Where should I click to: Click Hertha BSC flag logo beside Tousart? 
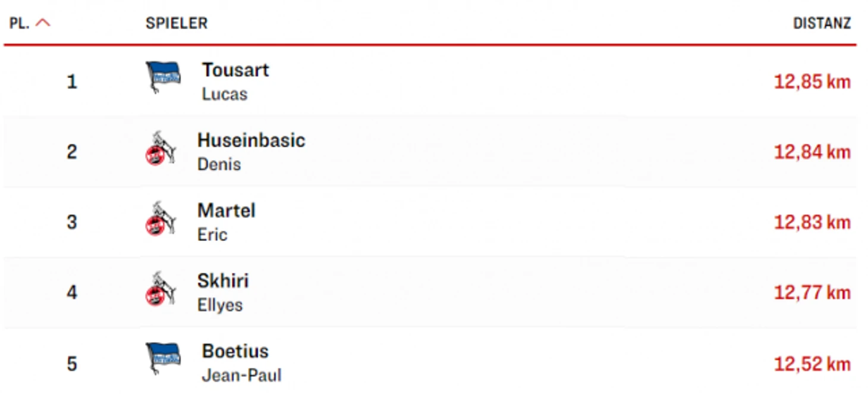click(162, 77)
